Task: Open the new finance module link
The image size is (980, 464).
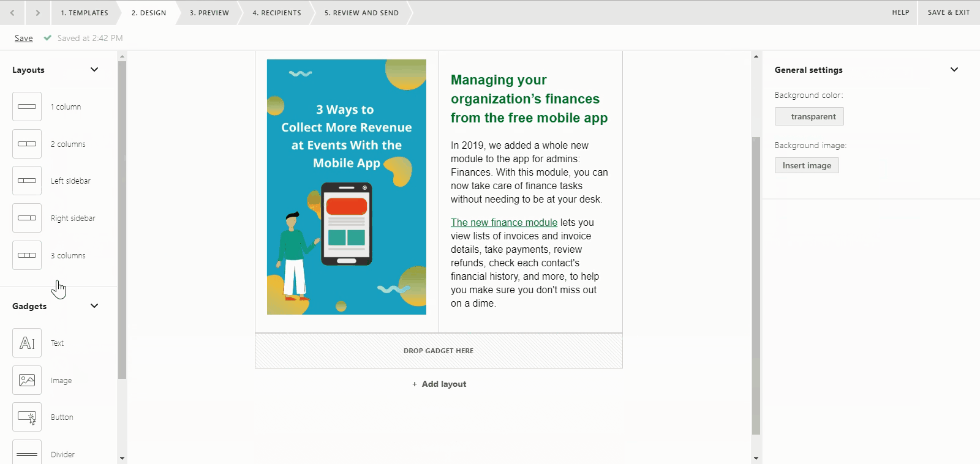Action: 503,222
